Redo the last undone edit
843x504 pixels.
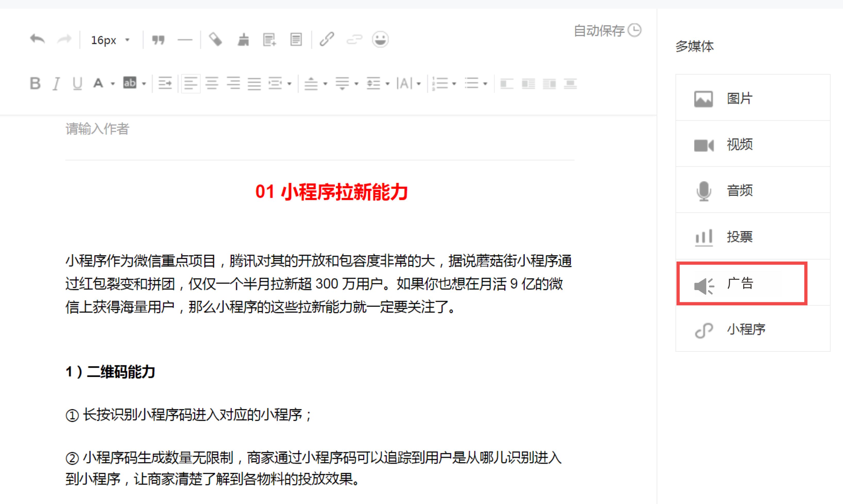64,40
